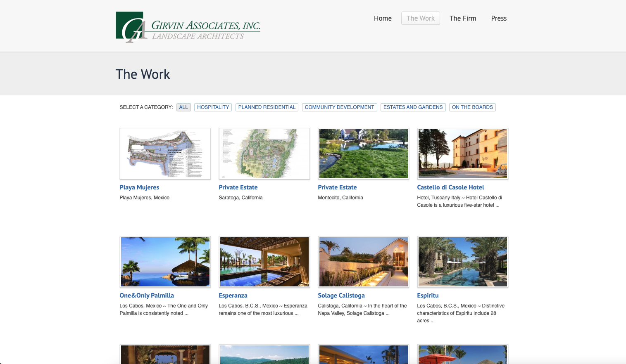Click the 'Playa Mujeres, Mexico' description text
The width and height of the screenshot is (626, 364).
(x=145, y=198)
